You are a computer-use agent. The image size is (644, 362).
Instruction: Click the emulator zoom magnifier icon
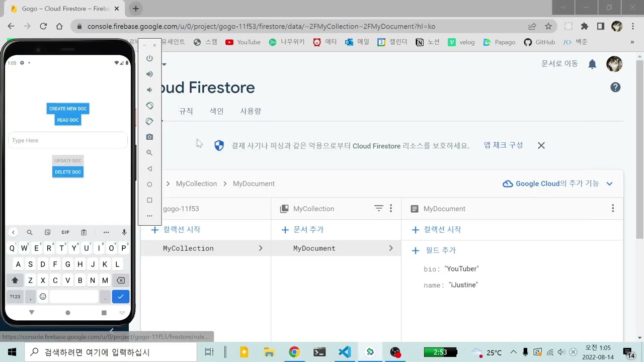(x=149, y=152)
